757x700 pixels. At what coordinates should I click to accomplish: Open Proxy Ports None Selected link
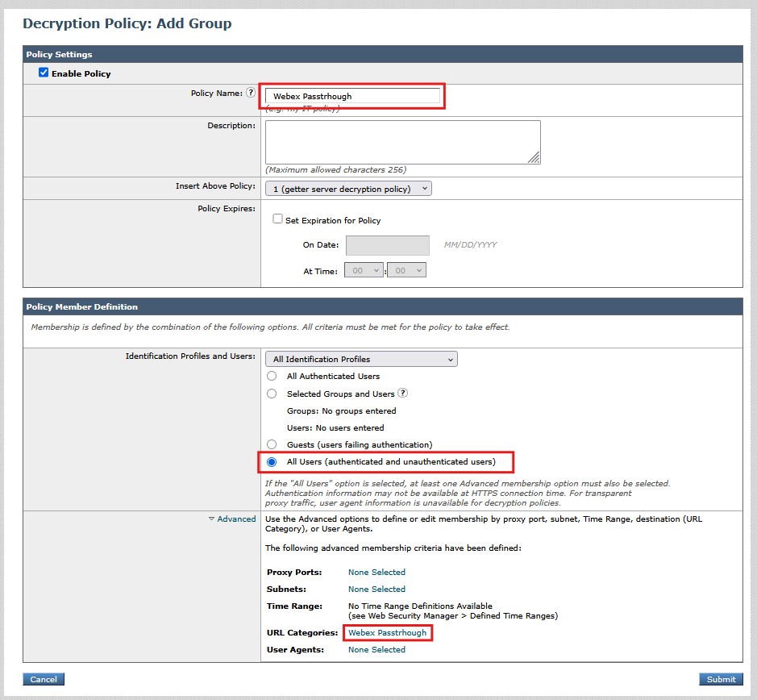pos(376,572)
